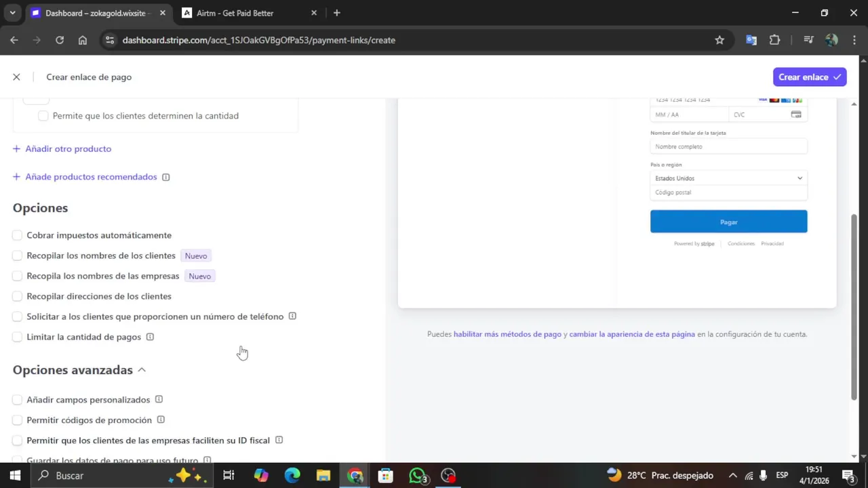868x488 pixels.
Task: Open the browser Extensions puzzle icon
Action: click(x=774, y=40)
